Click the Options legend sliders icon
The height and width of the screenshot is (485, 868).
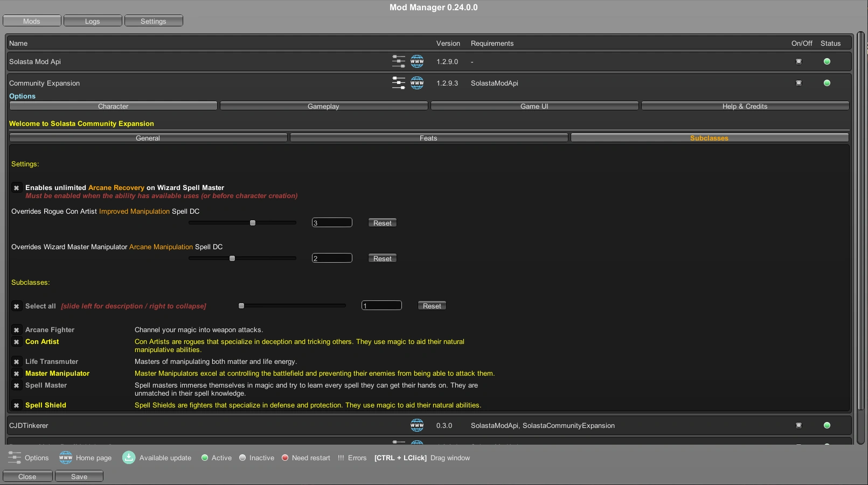(x=15, y=458)
